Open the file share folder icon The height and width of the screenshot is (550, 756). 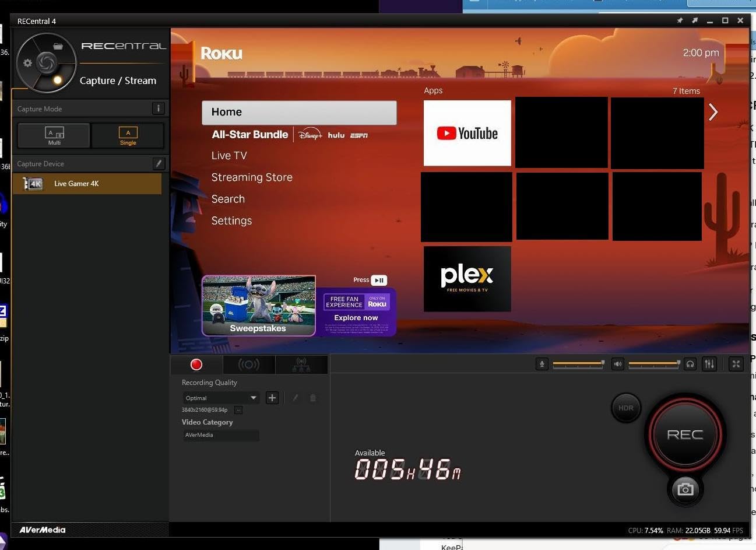click(58, 46)
